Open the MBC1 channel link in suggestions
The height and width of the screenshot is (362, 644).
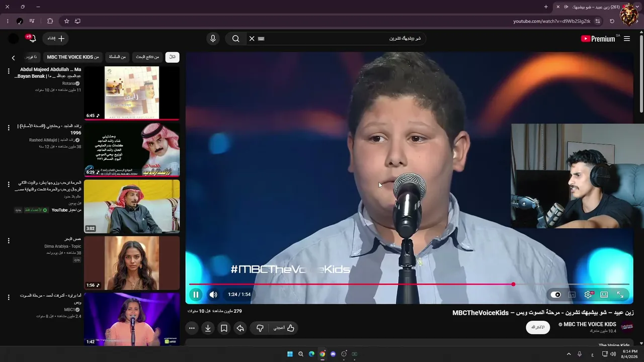coord(69,310)
